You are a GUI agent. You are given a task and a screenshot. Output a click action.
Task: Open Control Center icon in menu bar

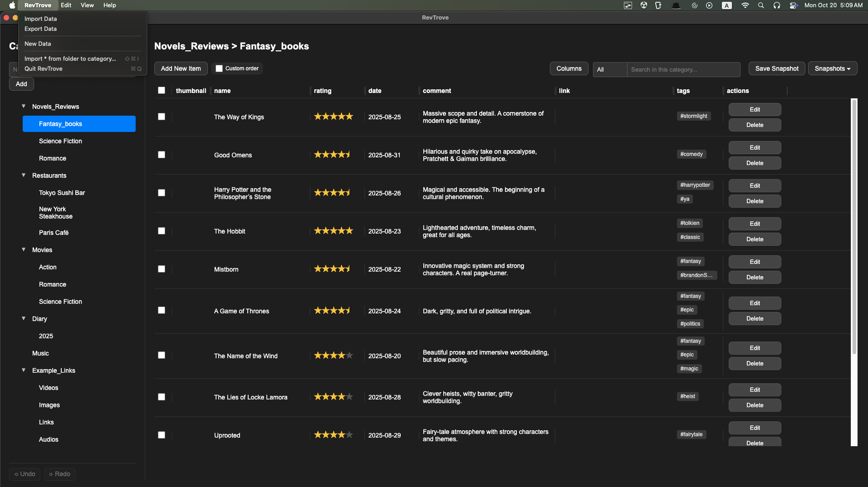793,5
